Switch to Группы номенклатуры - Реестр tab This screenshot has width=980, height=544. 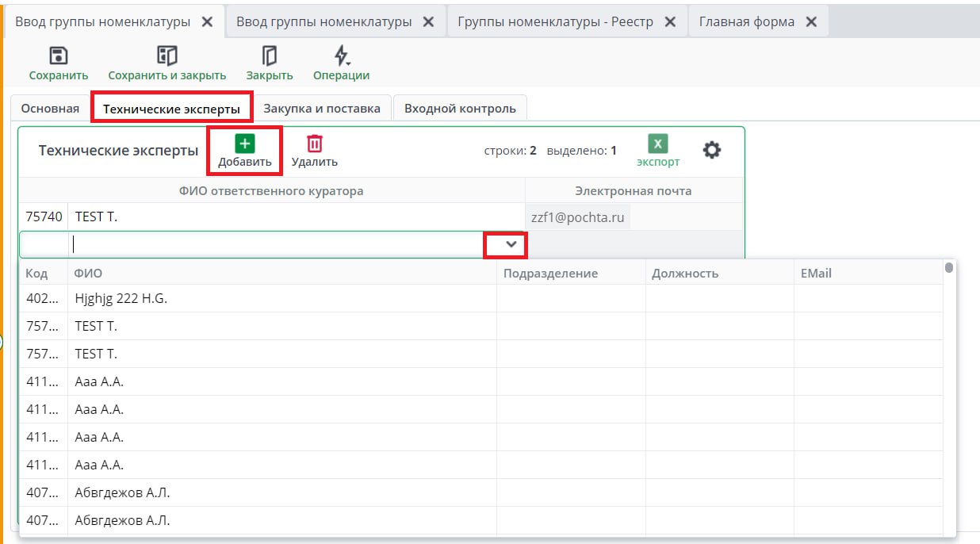[555, 22]
